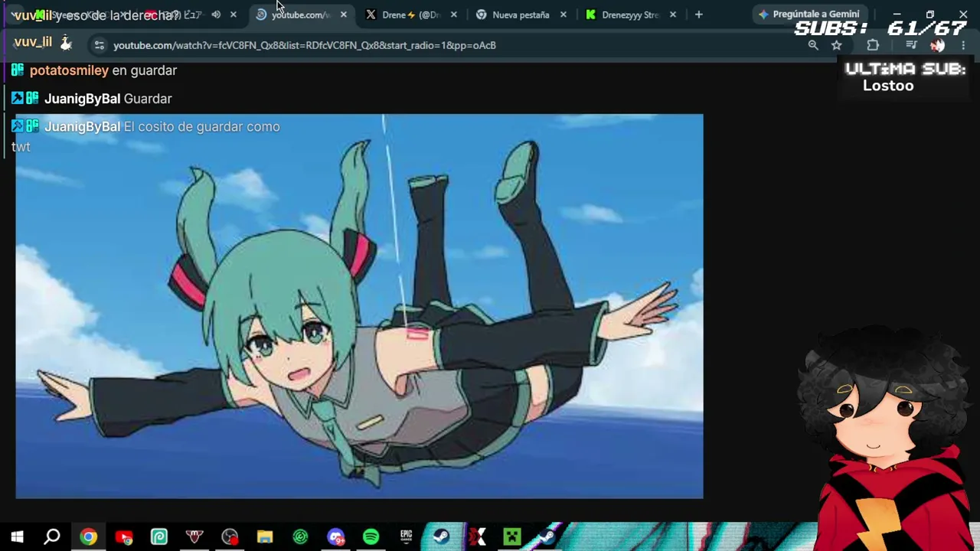Screen dimensions: 980x551
Task: Switch to the Nueva pestaña tab
Action: [521, 15]
